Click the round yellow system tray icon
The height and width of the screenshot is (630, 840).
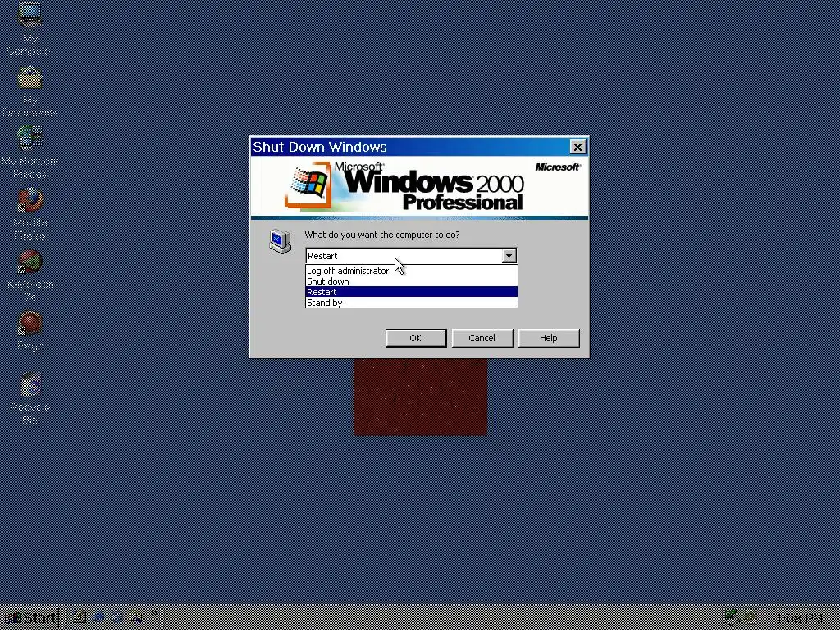click(750, 618)
